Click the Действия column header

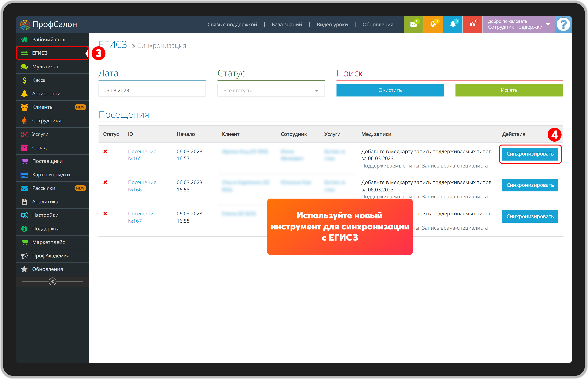pos(514,134)
